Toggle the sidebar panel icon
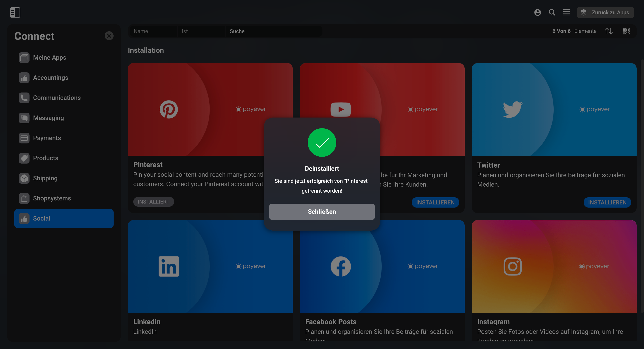Image resolution: width=644 pixels, height=349 pixels. pyautogui.click(x=15, y=12)
